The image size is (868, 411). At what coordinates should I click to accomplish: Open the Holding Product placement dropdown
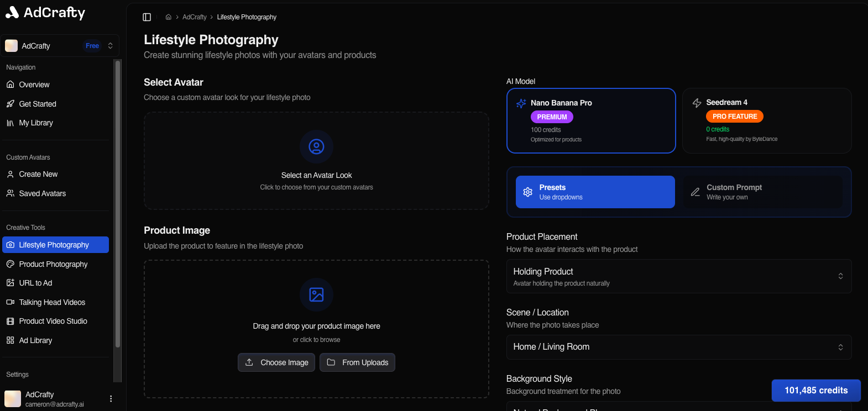[x=679, y=276]
